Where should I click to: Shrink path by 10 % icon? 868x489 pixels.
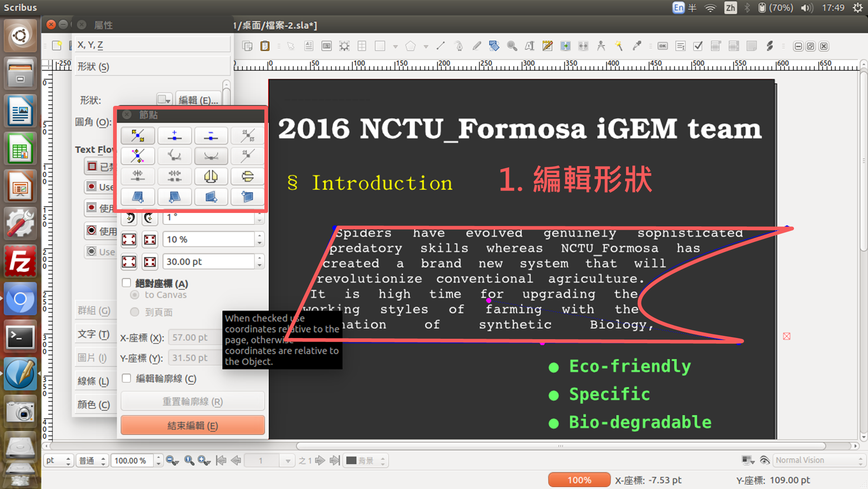pos(150,239)
